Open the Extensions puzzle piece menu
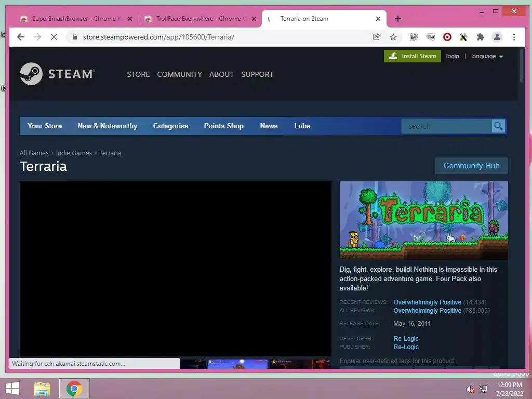This screenshot has width=532, height=399. coord(481,37)
